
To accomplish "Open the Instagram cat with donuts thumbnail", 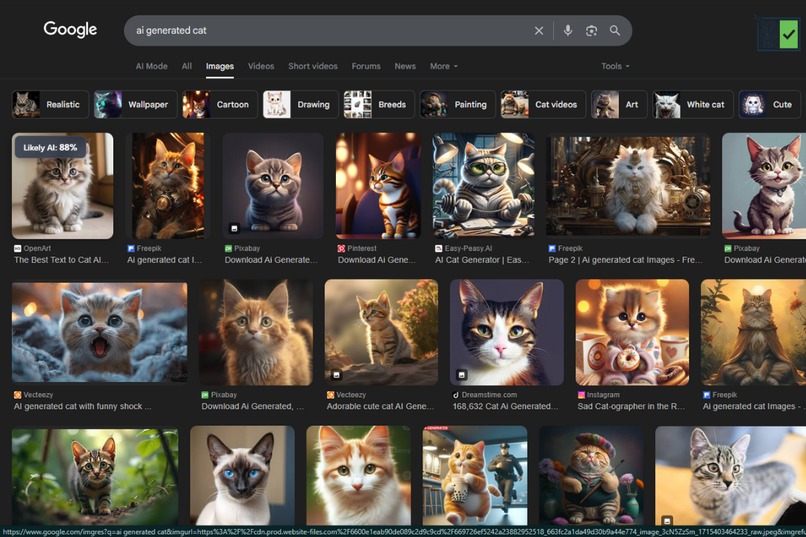I will 632,332.
